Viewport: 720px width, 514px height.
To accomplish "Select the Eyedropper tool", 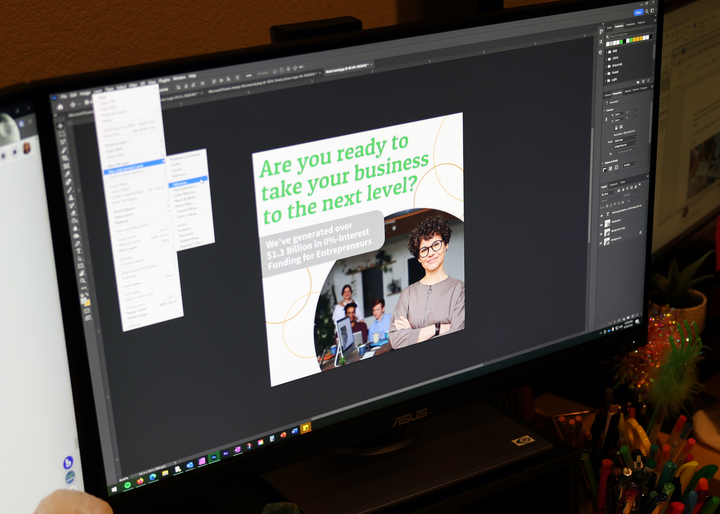I will 68,174.
